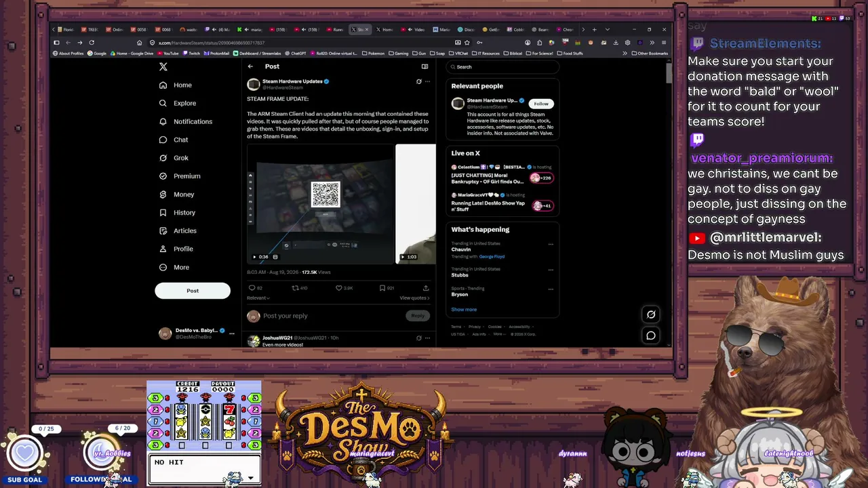Open the X logo home link

tap(163, 66)
